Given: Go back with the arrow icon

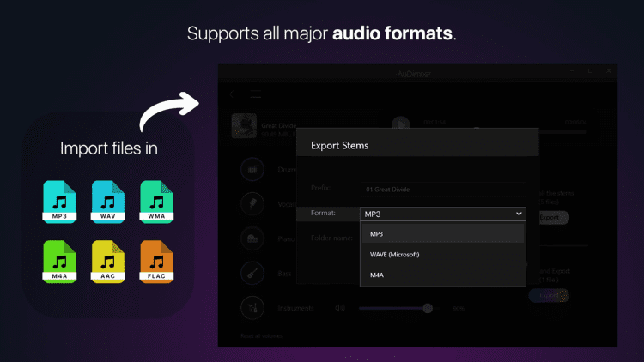Looking at the screenshot, I should click(232, 94).
